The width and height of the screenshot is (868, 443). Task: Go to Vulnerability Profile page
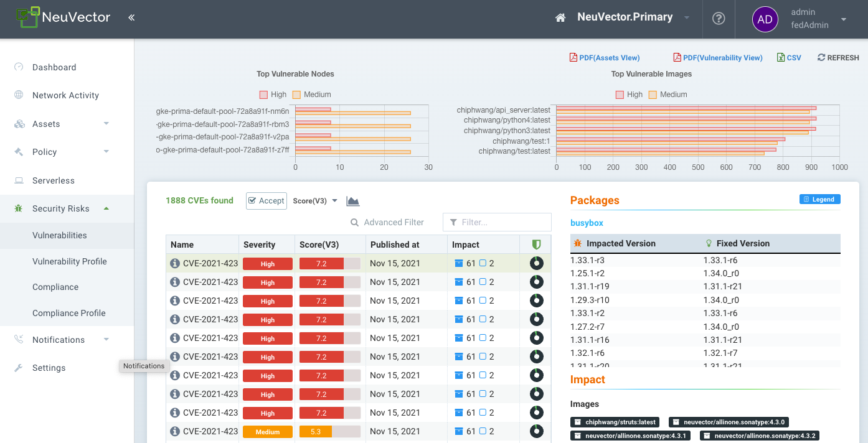point(69,261)
